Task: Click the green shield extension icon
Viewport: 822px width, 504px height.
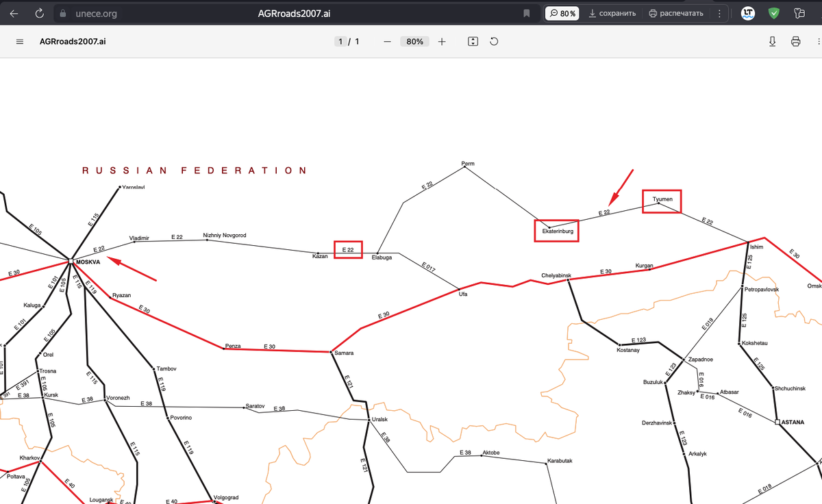Action: point(774,13)
